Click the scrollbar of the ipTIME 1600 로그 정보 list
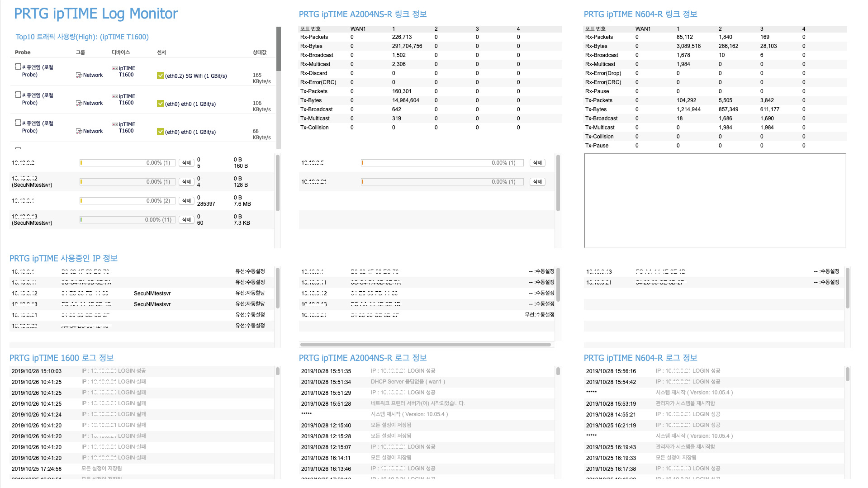 (278, 371)
